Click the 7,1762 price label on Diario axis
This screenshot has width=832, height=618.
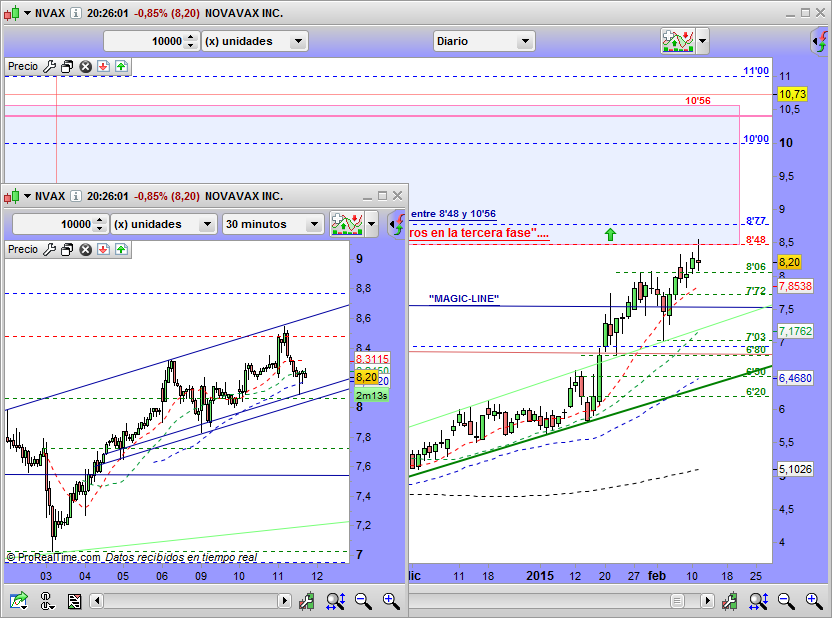[x=795, y=331]
